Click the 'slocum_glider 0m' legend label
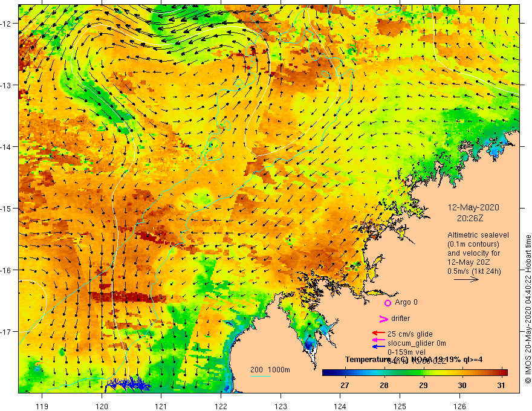 click(x=417, y=343)
